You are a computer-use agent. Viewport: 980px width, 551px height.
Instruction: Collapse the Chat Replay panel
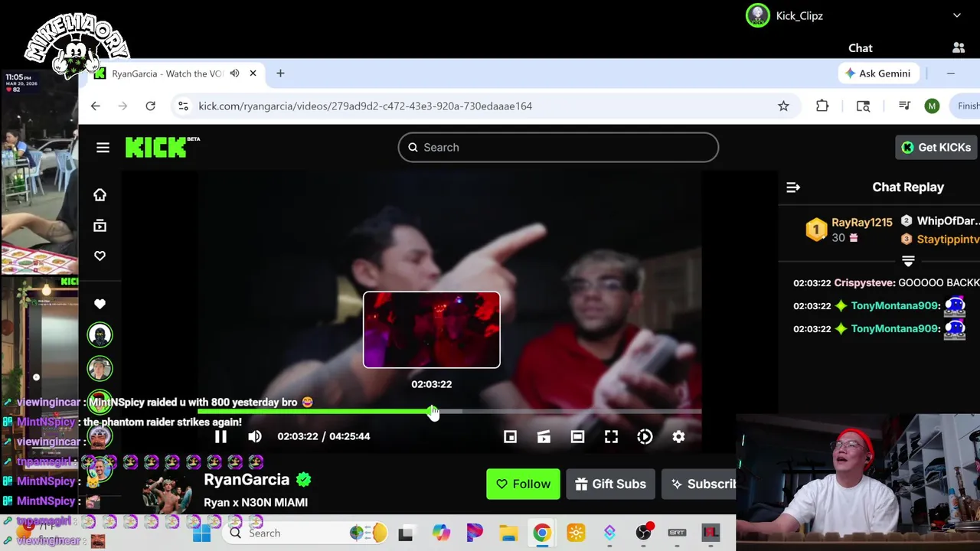793,187
